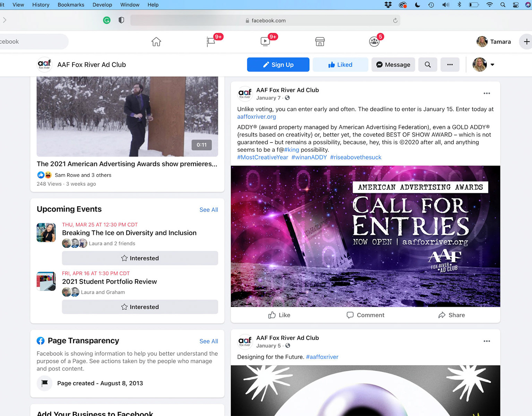Mark Interested for Breaking The Ice event
The height and width of the screenshot is (416, 532).
pos(140,258)
